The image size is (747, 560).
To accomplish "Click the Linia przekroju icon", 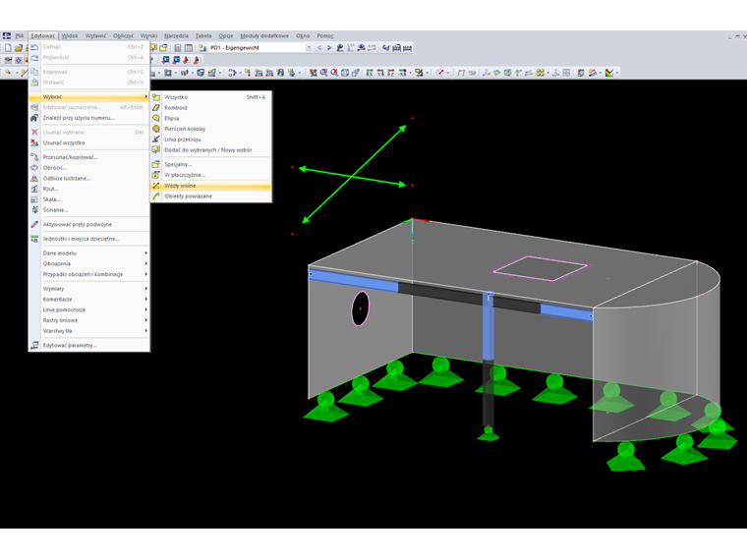I will [155, 140].
